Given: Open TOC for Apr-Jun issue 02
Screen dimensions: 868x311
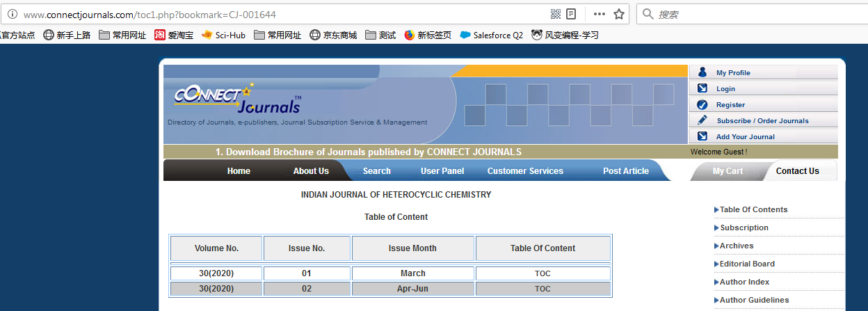Looking at the screenshot, I should coord(542,289).
